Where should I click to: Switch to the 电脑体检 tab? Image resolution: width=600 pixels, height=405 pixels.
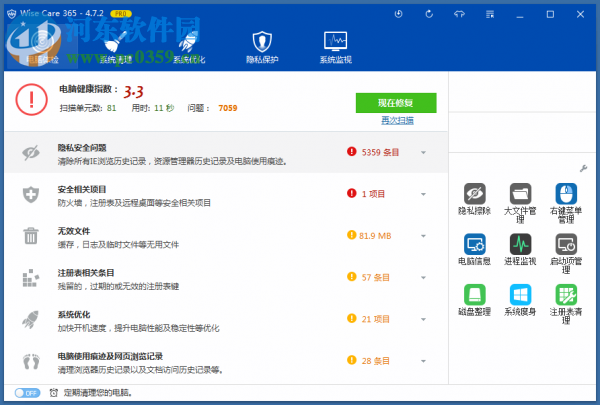(42, 47)
